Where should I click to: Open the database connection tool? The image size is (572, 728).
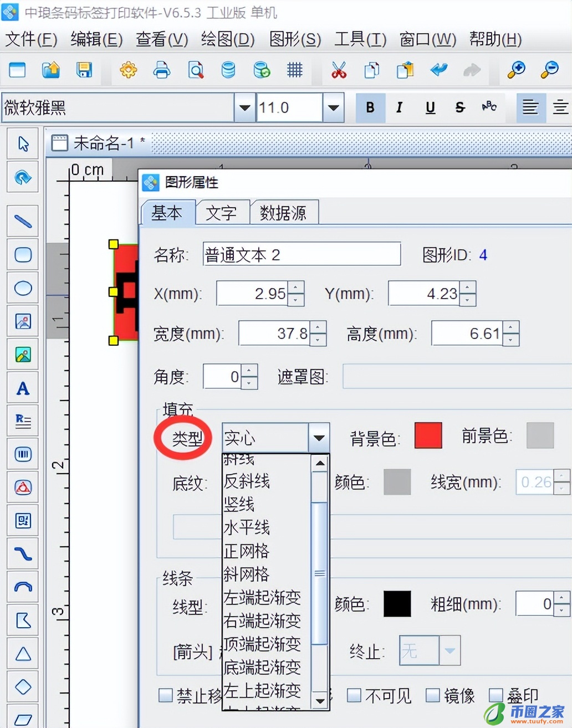click(228, 70)
